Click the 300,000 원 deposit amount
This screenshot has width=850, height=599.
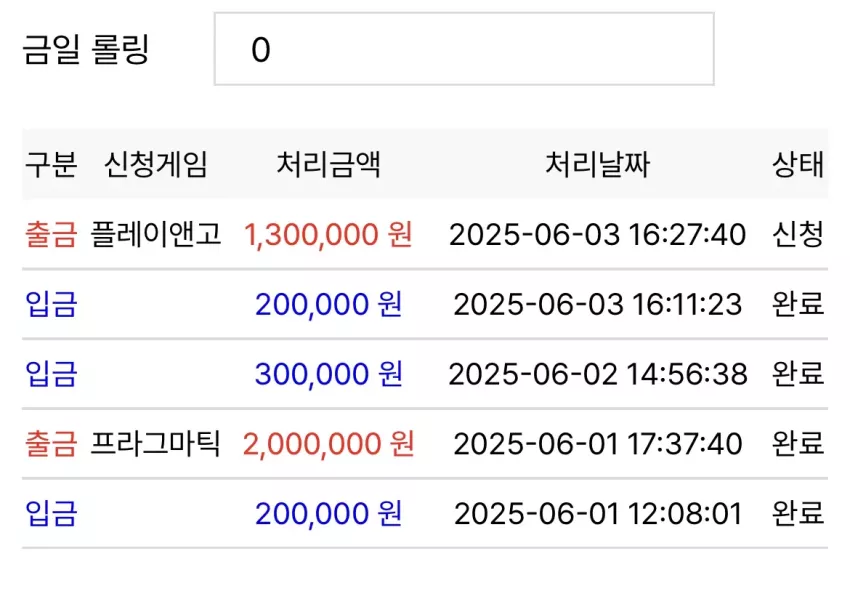tap(329, 374)
